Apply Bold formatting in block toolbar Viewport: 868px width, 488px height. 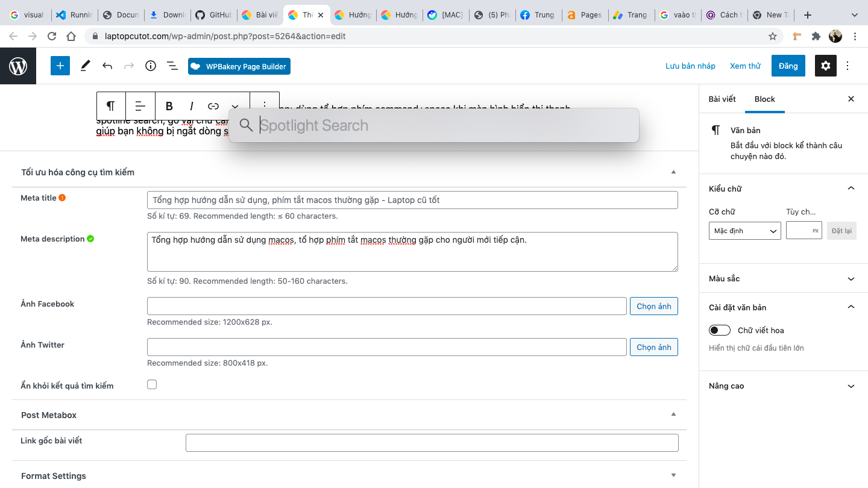(169, 106)
